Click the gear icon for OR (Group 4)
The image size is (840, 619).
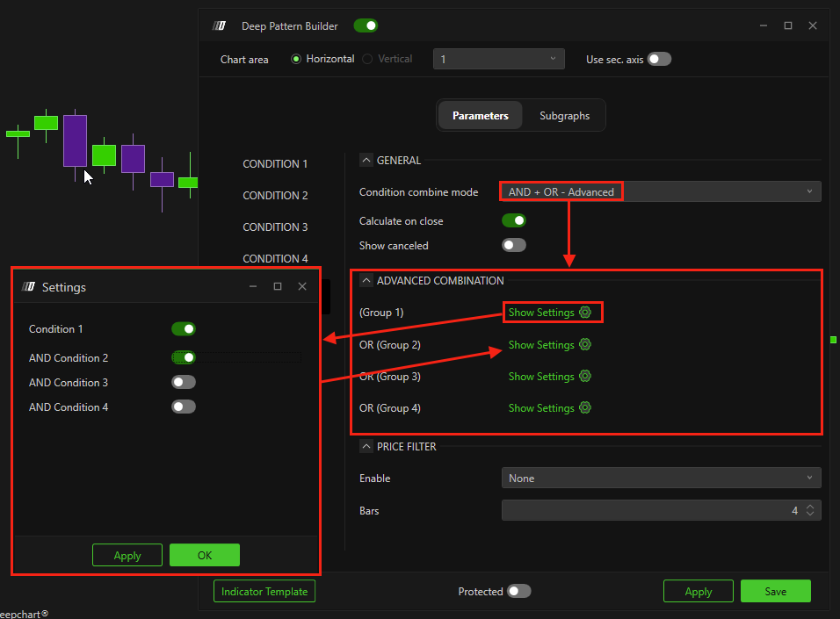(586, 408)
